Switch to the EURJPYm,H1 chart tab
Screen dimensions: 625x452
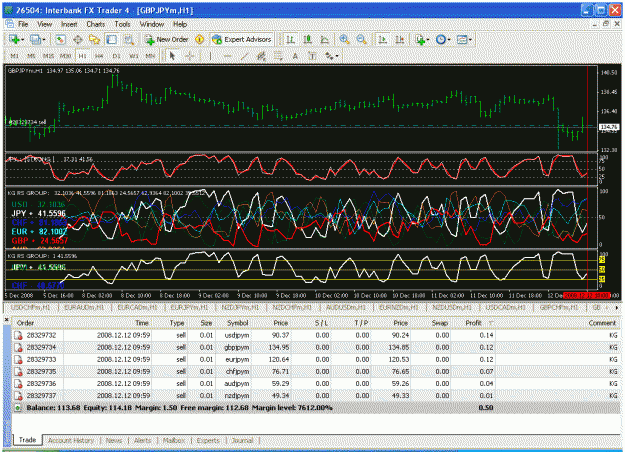[189, 307]
